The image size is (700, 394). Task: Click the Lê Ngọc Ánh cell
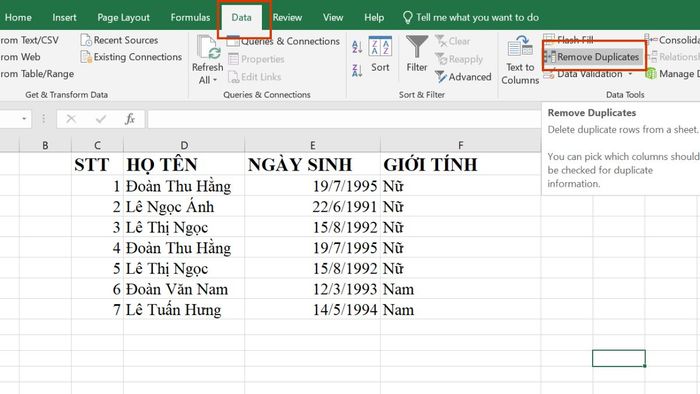184,207
